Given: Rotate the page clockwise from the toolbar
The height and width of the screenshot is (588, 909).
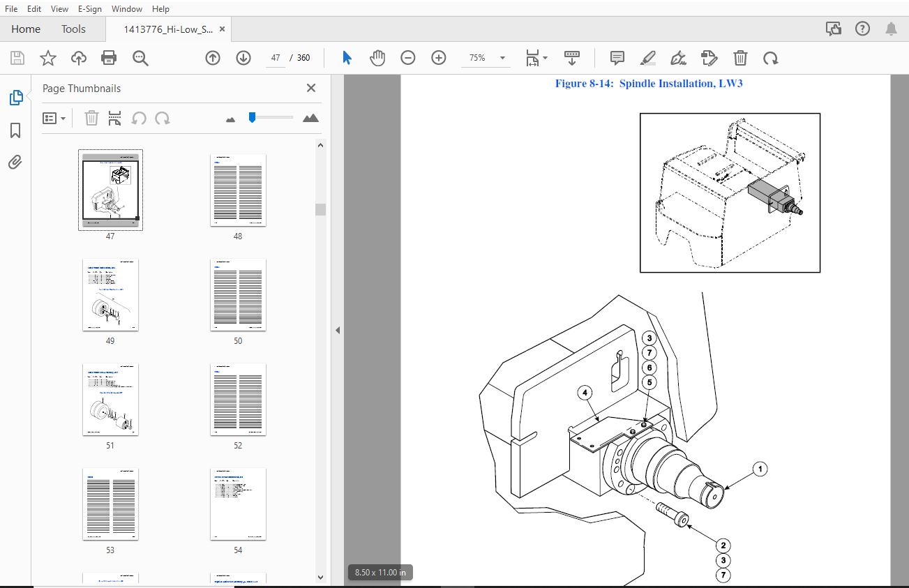Looking at the screenshot, I should point(771,58).
